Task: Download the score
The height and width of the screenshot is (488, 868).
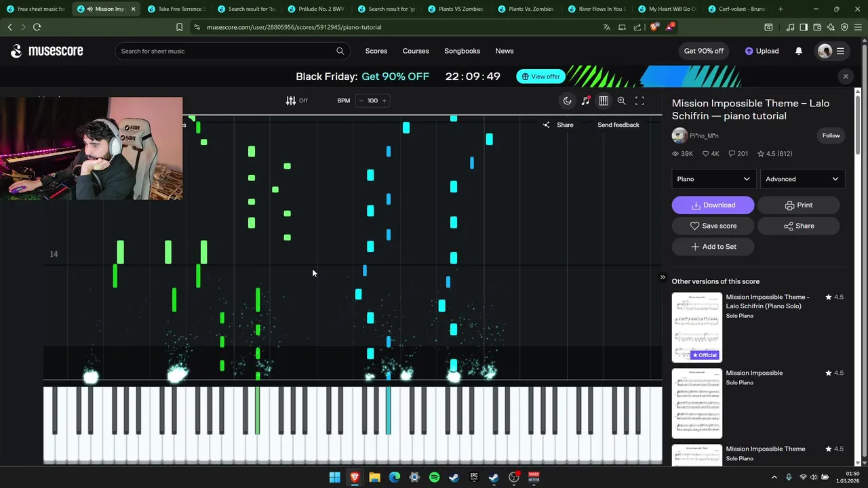Action: pos(713,205)
